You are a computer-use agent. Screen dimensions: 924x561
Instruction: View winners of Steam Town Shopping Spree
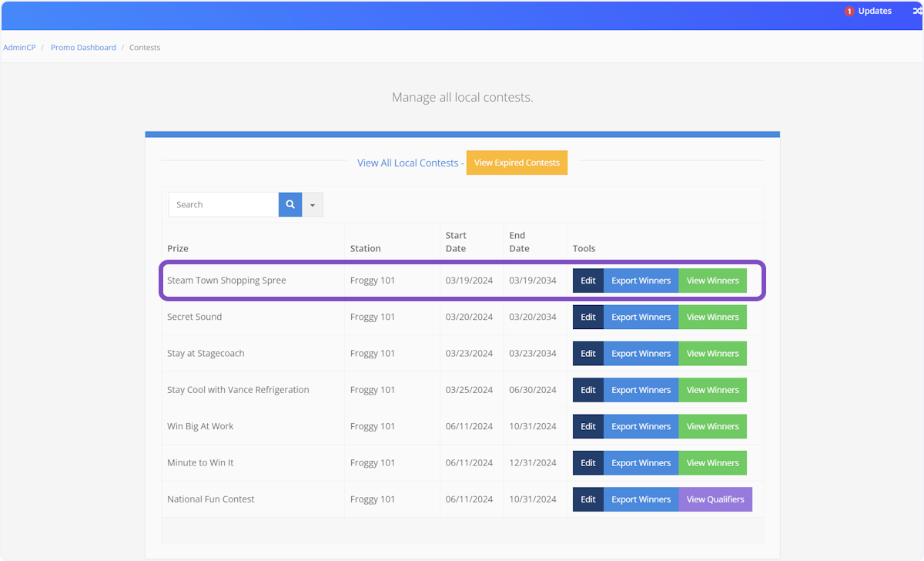[712, 280]
